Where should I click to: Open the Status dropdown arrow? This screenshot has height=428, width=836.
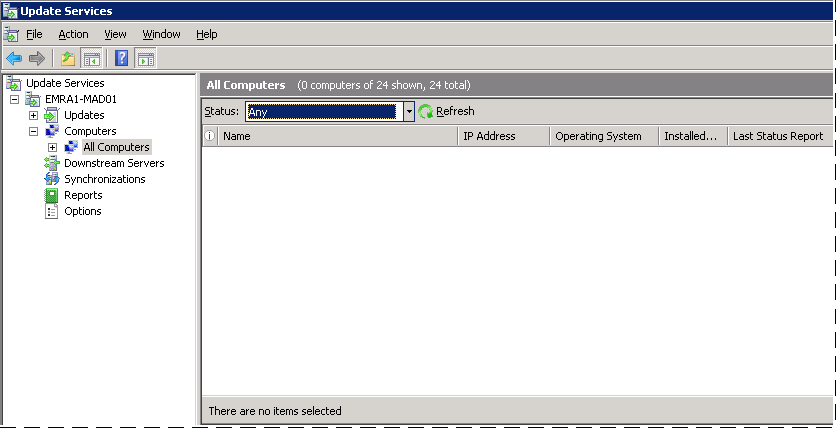409,112
